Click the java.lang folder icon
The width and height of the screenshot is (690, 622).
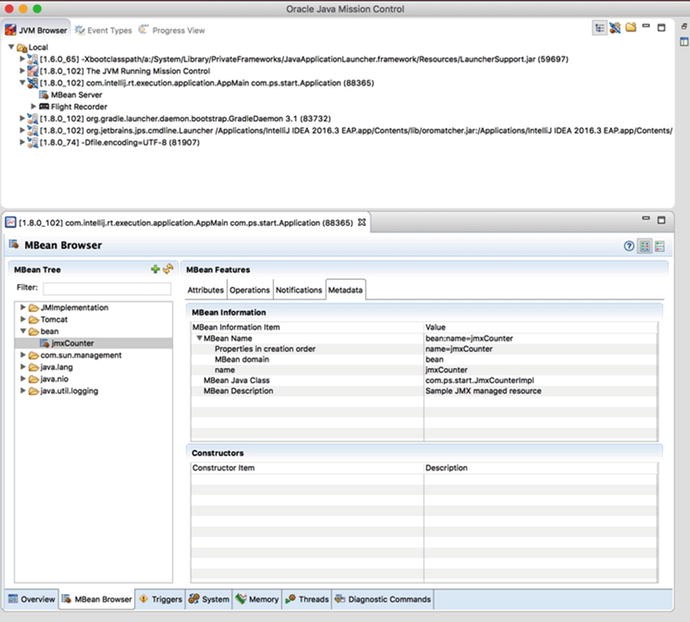point(33,367)
